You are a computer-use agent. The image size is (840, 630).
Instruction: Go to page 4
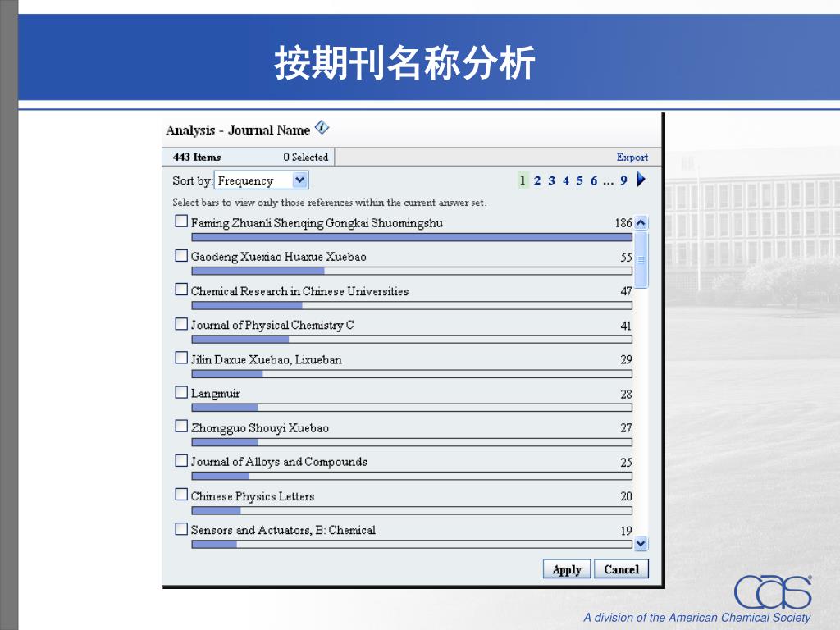(566, 180)
